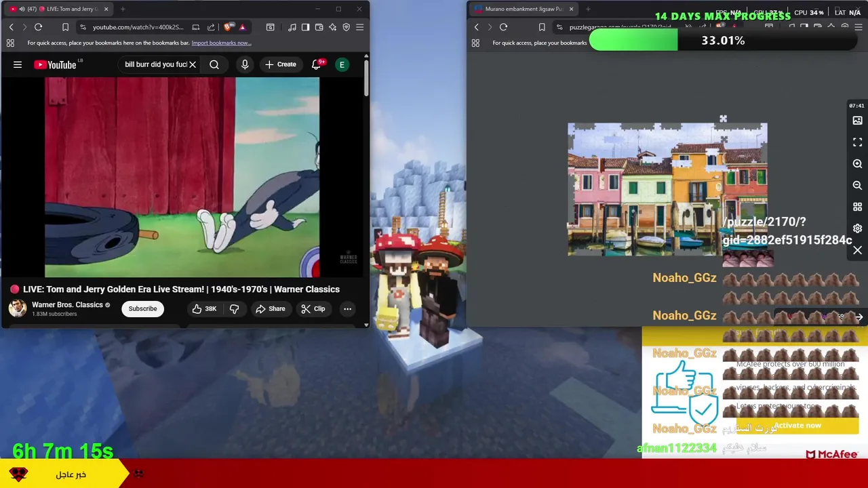Bookmark the puzzlegarage page
The height and width of the screenshot is (488, 868).
point(541,27)
